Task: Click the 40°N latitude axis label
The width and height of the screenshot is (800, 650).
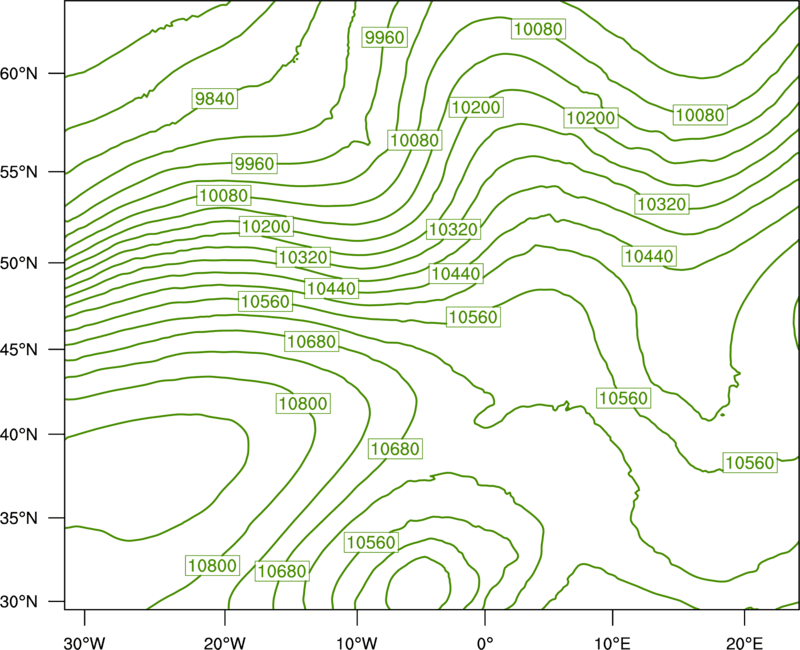Action: click(19, 435)
